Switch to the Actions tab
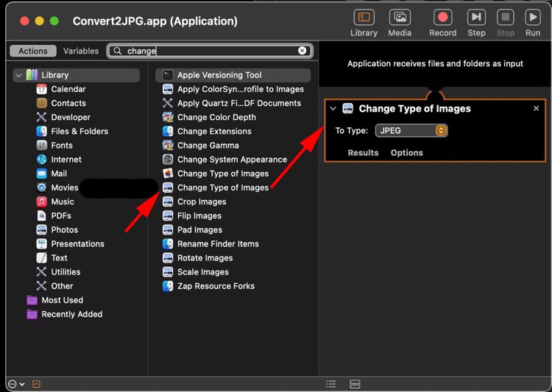This screenshot has width=552, height=392. pyautogui.click(x=32, y=51)
